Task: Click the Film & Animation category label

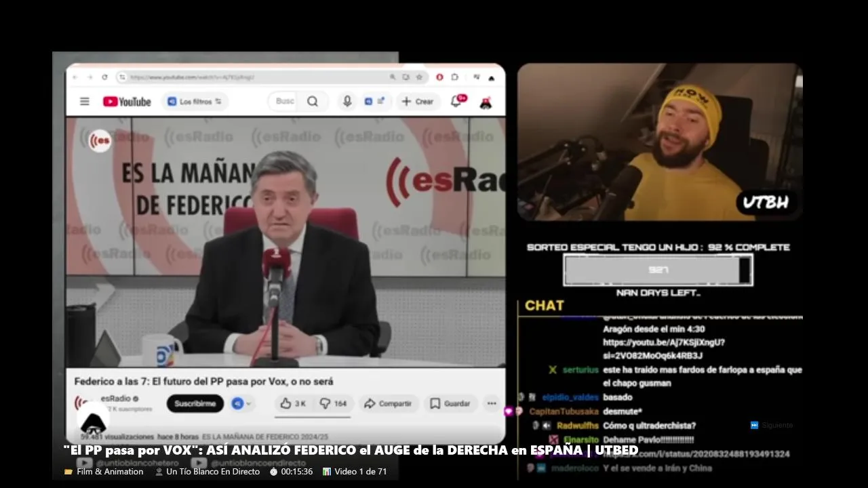Action: coord(104,472)
